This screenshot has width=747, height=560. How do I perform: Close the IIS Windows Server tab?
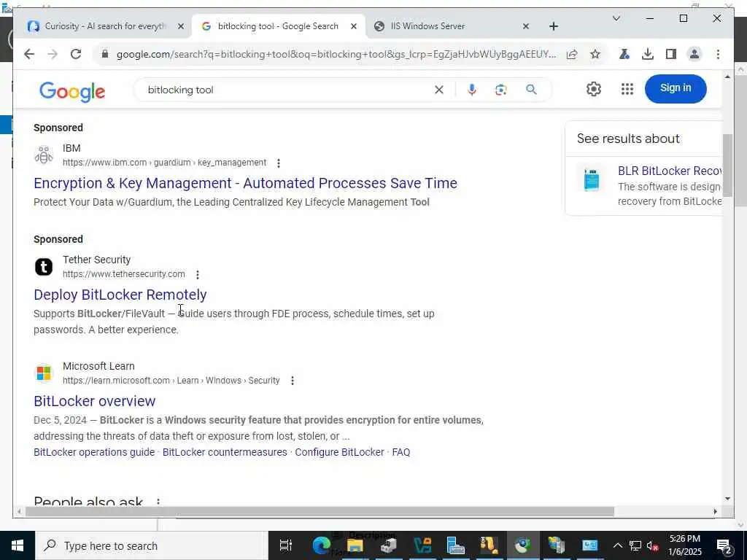[526, 27]
